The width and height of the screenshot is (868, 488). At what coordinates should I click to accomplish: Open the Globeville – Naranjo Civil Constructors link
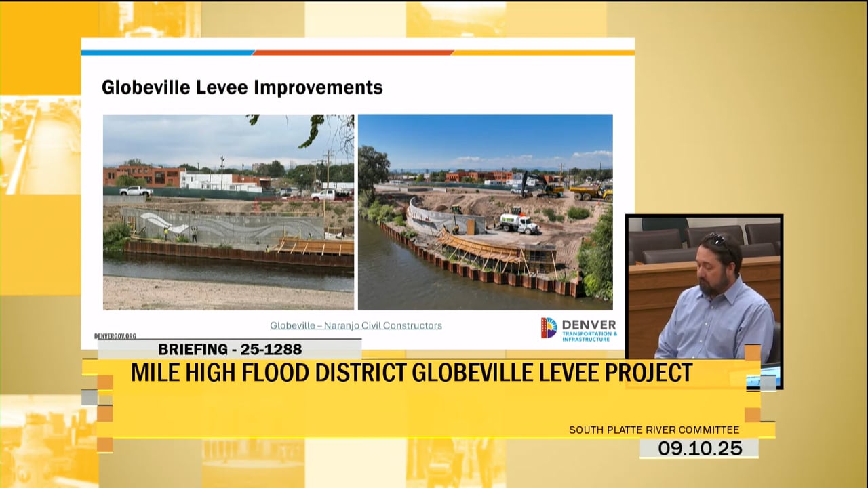coord(355,325)
